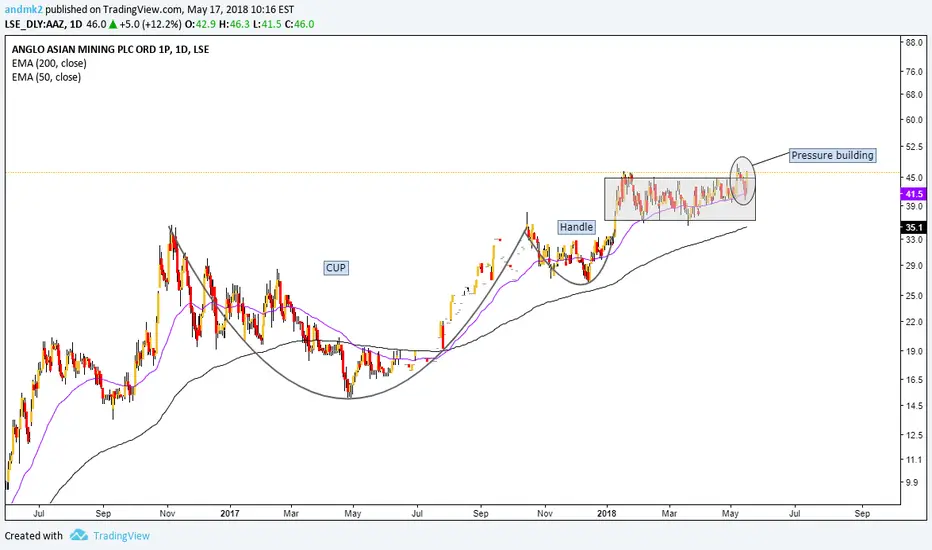Click the 52.5 price axis label

914,146
